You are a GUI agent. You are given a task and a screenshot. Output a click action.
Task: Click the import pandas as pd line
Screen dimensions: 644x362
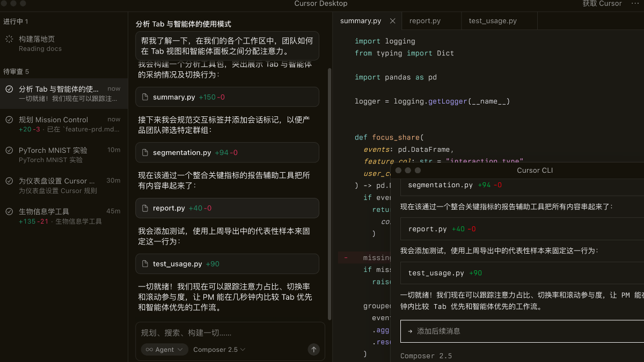coord(396,77)
